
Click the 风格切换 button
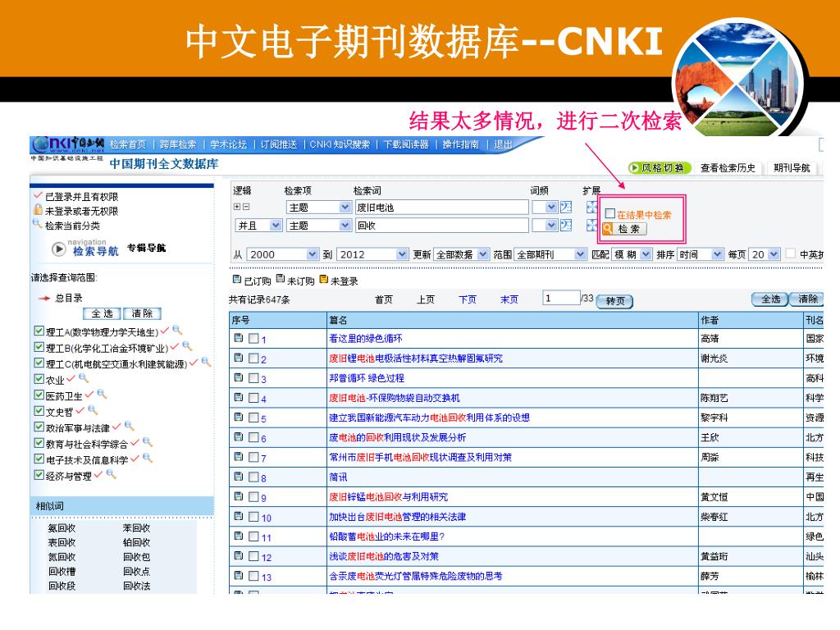tap(659, 168)
